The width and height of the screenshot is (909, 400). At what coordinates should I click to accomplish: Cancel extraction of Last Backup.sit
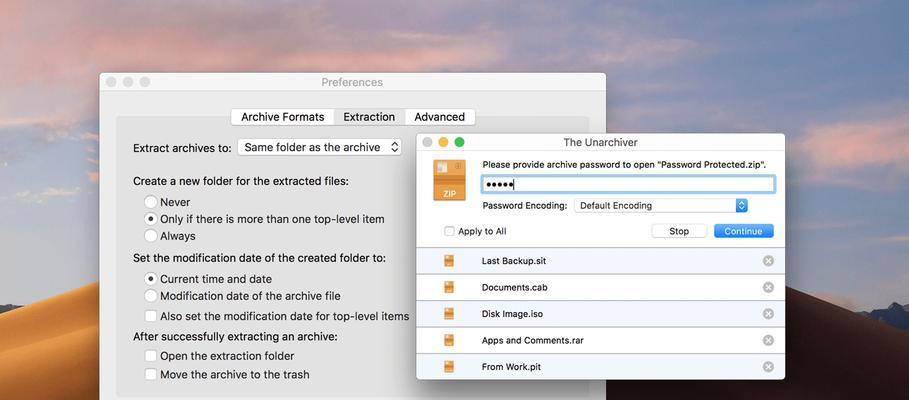(768, 261)
